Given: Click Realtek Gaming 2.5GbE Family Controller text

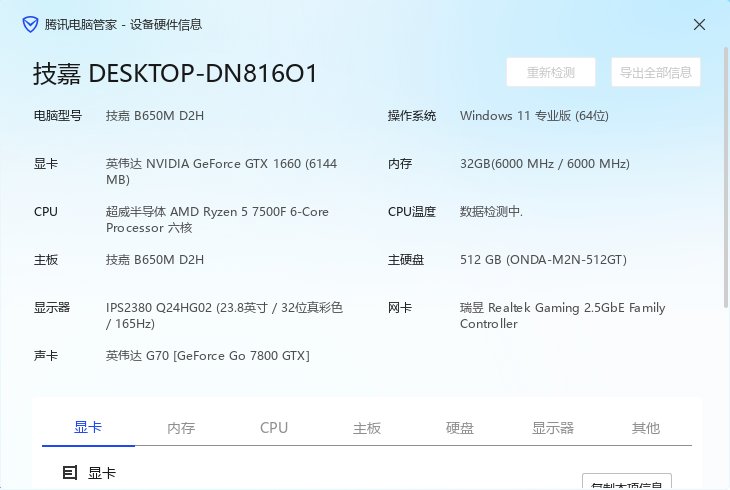Looking at the screenshot, I should coord(562,315).
